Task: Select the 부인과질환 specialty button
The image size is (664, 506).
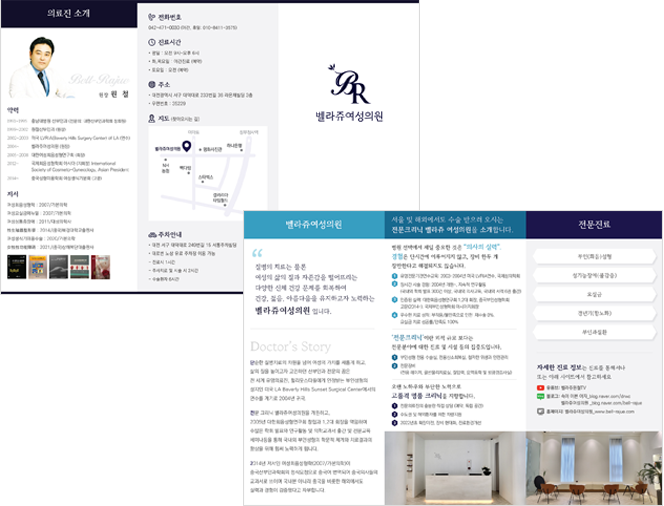Action: (x=595, y=332)
